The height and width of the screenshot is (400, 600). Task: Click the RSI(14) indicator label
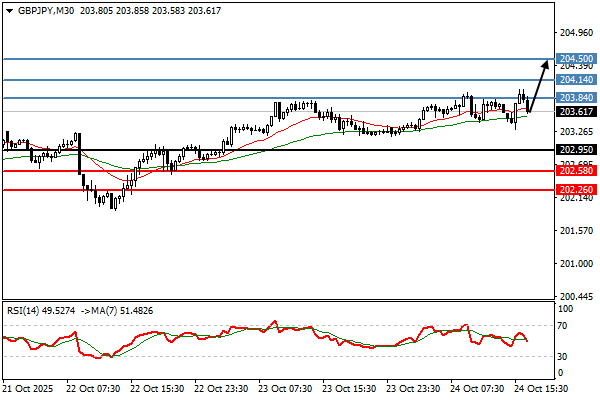point(27,309)
